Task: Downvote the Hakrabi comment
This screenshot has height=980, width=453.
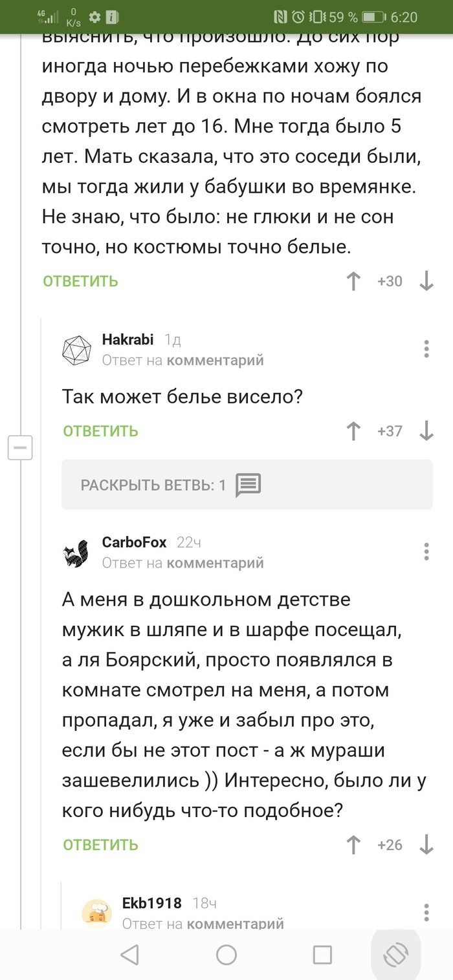Action: (x=426, y=431)
